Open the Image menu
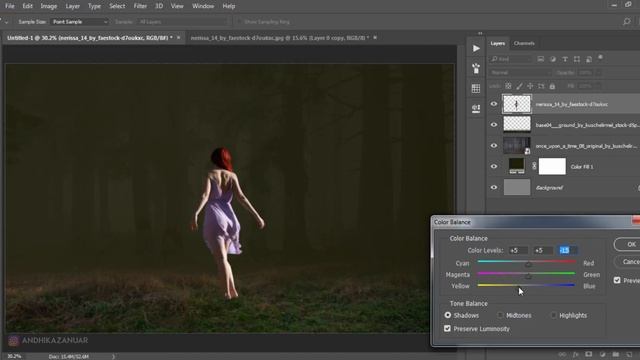The image size is (640, 360). (49, 6)
